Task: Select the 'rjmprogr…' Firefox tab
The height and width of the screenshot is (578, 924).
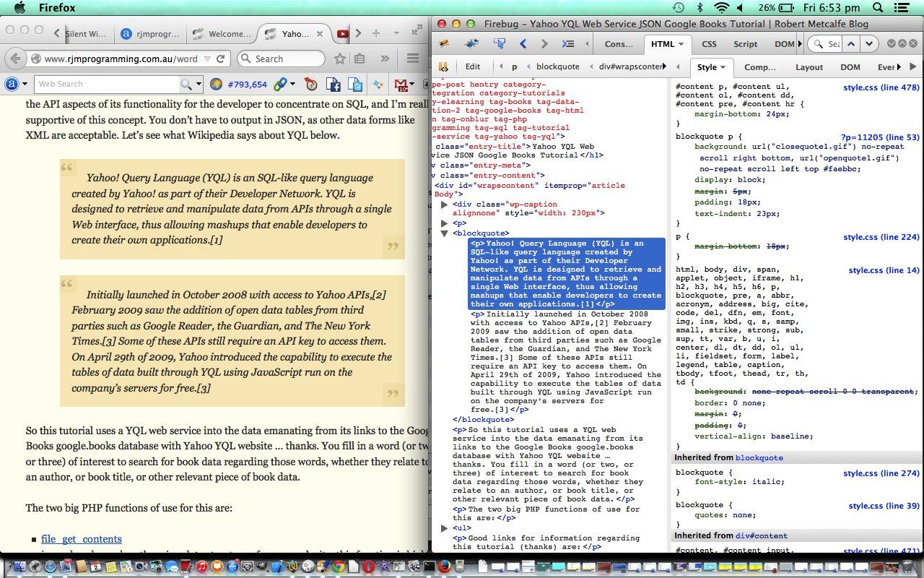Action: click(151, 33)
